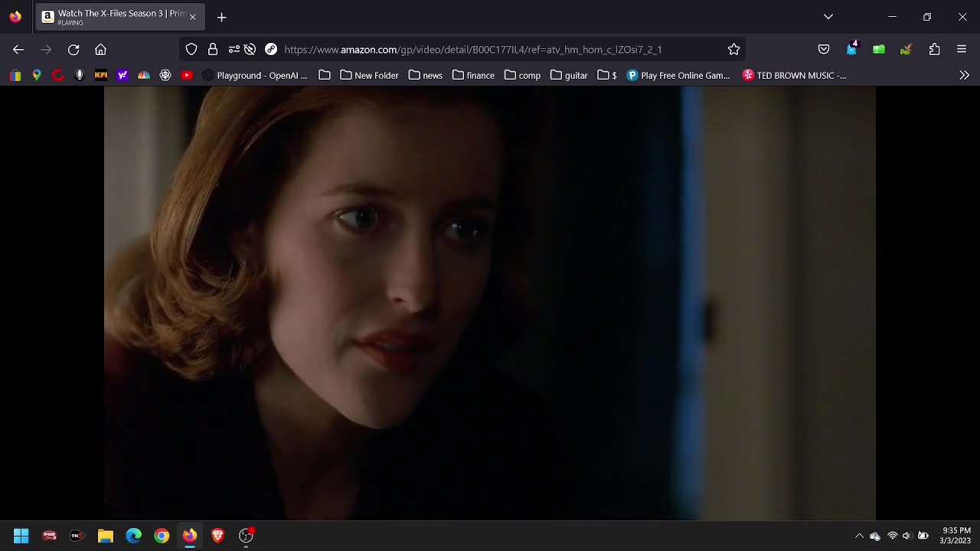This screenshot has width=980, height=551.
Task: Expand the news bookmarks folder
Action: [426, 75]
